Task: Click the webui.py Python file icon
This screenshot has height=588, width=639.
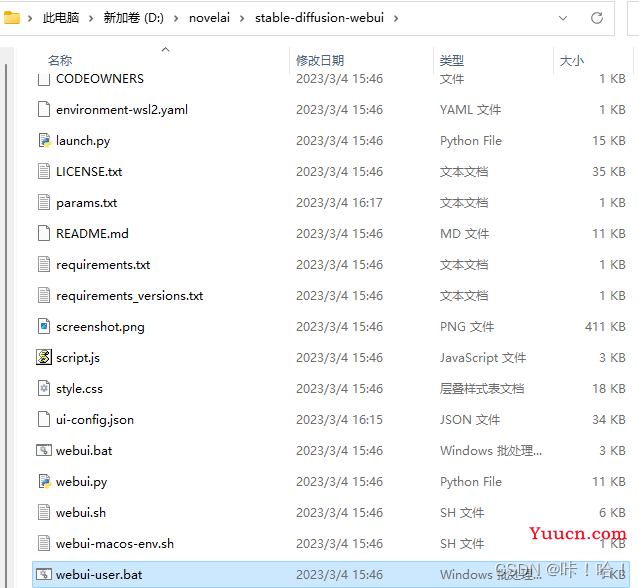Action: point(44,481)
